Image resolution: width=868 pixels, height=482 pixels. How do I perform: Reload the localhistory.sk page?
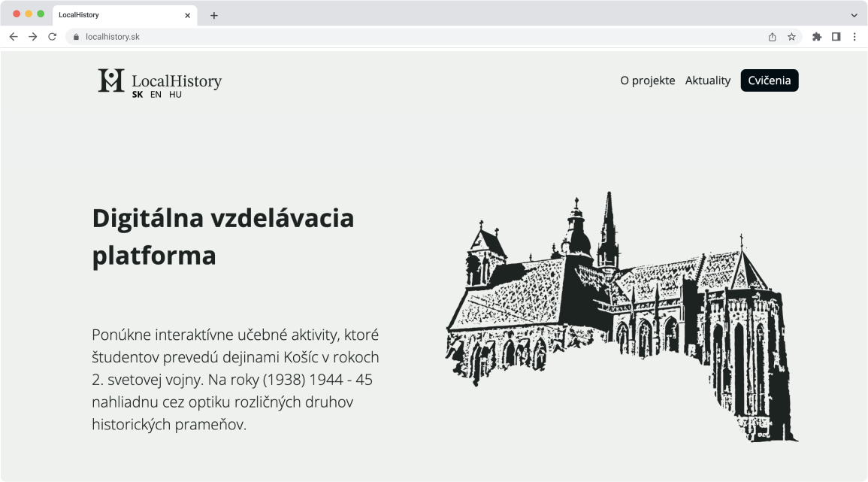pos(53,37)
